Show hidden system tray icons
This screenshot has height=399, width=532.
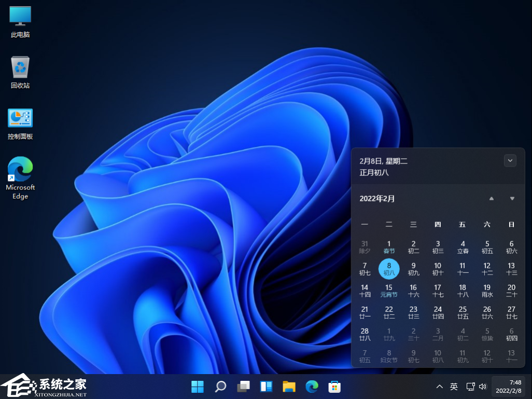[x=439, y=387]
